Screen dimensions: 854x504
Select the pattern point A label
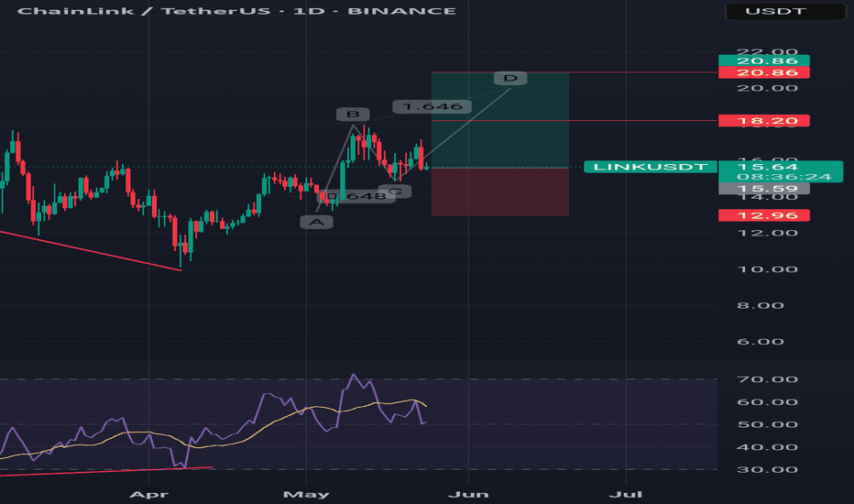316,222
